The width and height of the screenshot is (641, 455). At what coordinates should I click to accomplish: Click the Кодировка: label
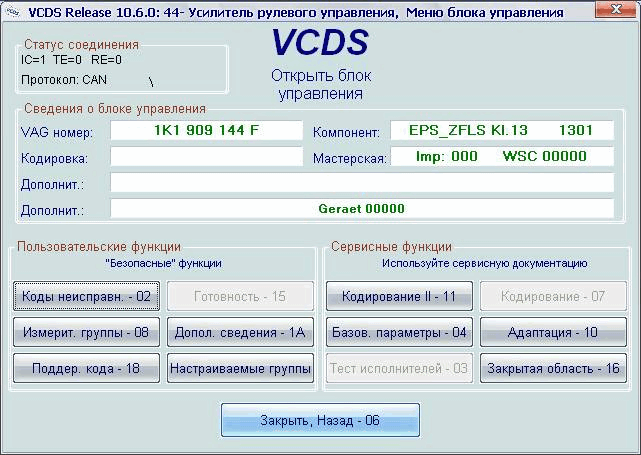[x=54, y=159]
